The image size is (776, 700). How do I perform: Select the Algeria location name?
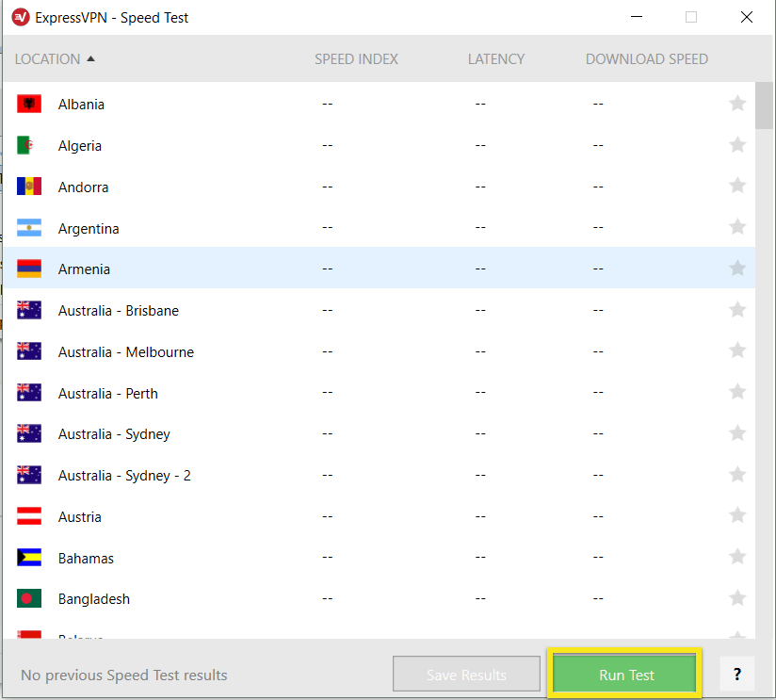(x=80, y=146)
